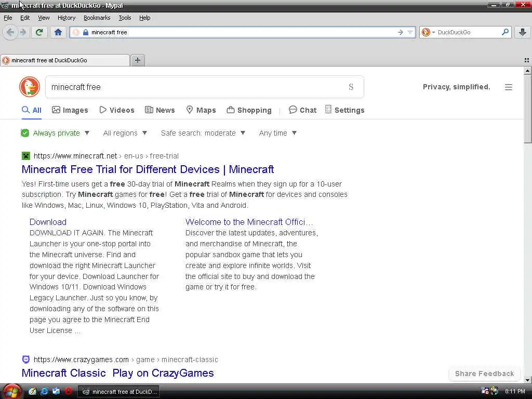Open a new tab with plus button
Image resolution: width=532 pixels, height=399 pixels.
pos(137,60)
